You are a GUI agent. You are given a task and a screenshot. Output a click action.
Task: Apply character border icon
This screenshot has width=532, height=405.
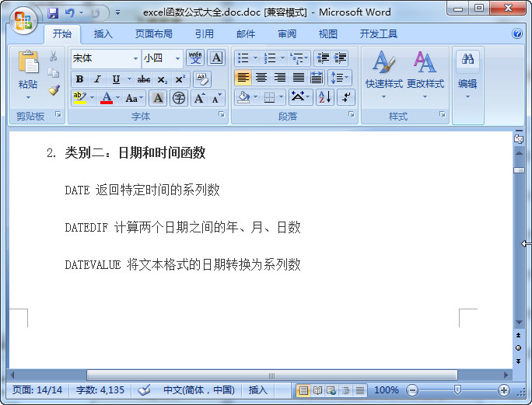point(216,58)
